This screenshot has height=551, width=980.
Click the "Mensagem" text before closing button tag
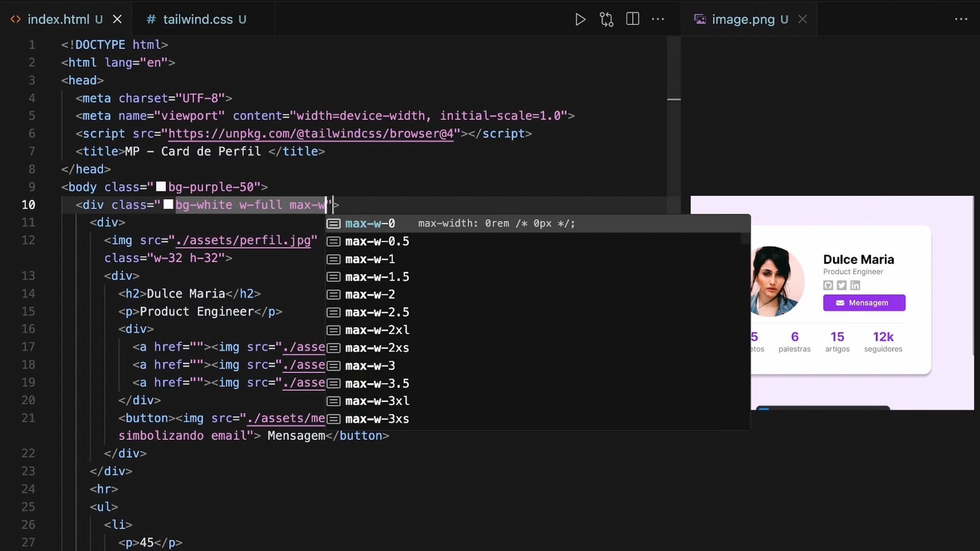[296, 436]
